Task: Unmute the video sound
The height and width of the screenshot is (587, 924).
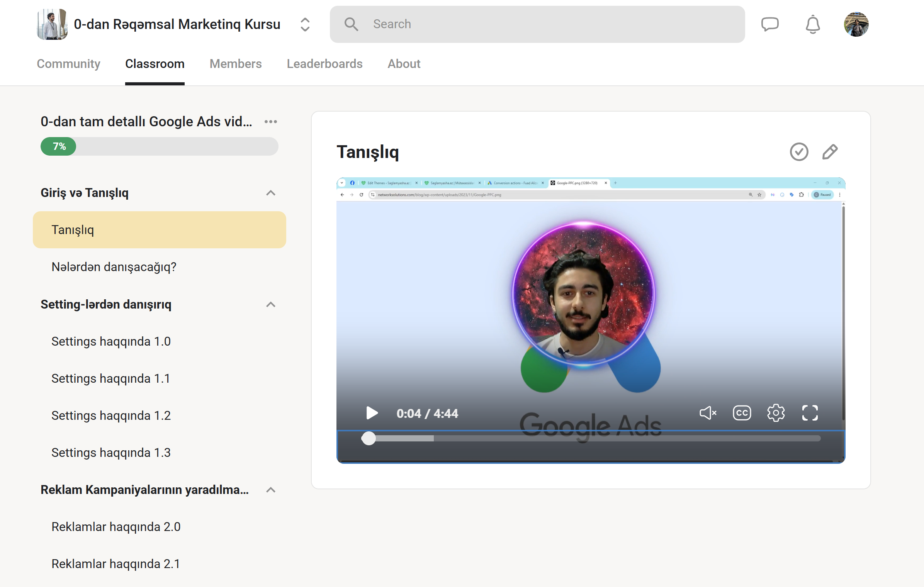Action: coord(708,413)
